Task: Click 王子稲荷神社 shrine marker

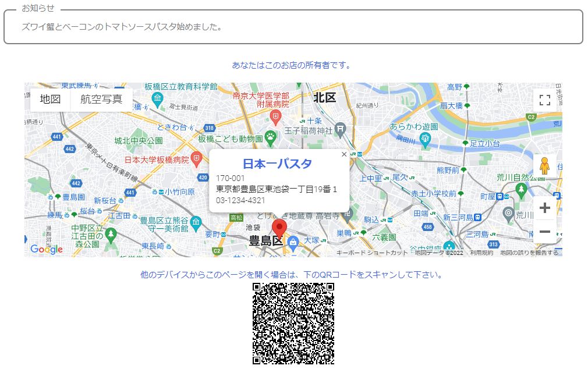Action: 340,130
